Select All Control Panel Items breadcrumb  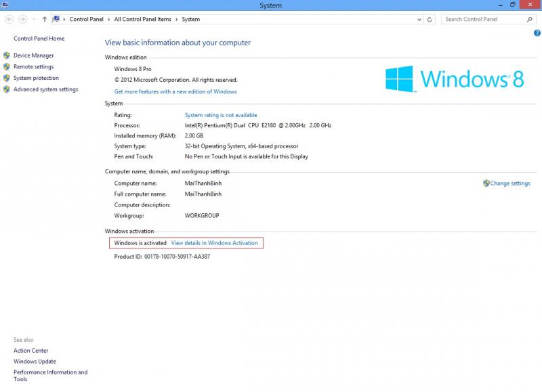click(143, 20)
